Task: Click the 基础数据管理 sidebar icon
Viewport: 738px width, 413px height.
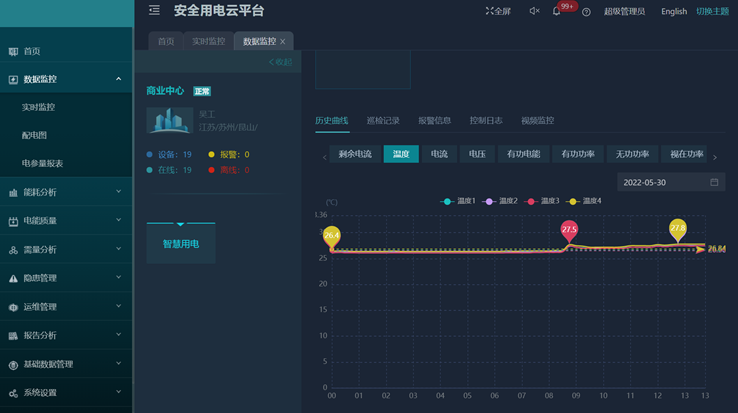Action: tap(13, 364)
